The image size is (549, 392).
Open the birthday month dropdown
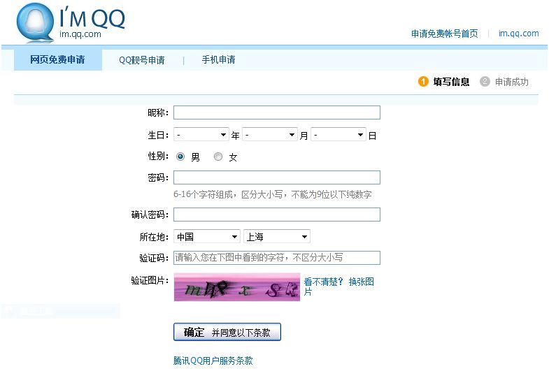click(270, 135)
